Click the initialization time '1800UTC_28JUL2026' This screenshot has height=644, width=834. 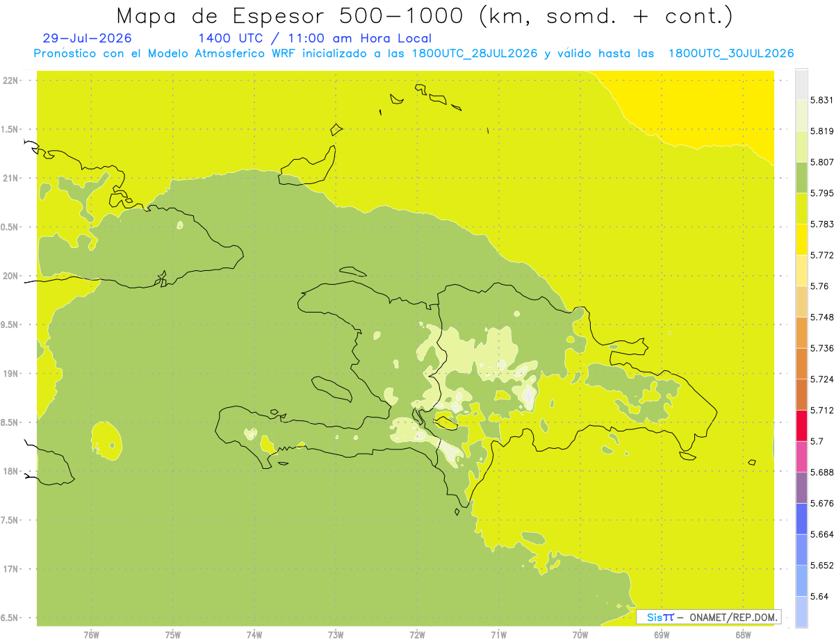[x=475, y=53]
